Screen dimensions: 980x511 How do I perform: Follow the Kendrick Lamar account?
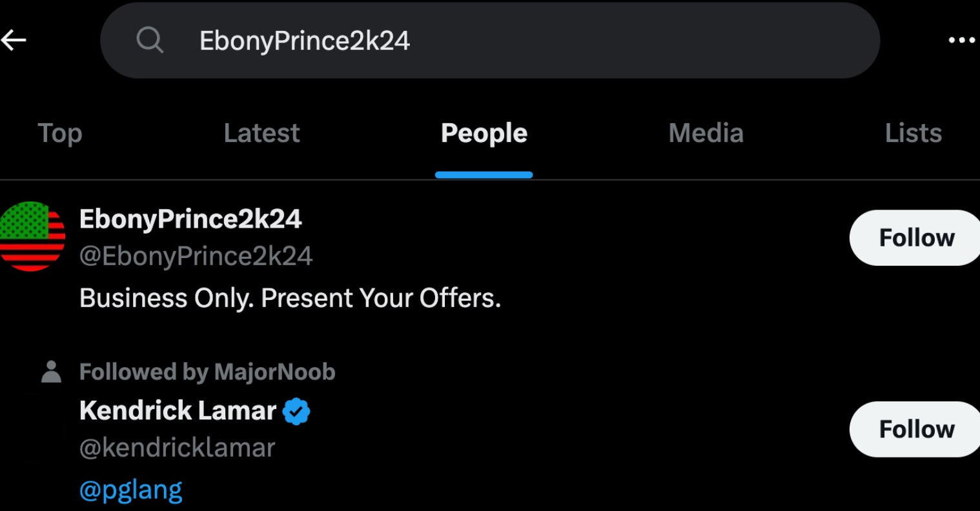point(916,429)
